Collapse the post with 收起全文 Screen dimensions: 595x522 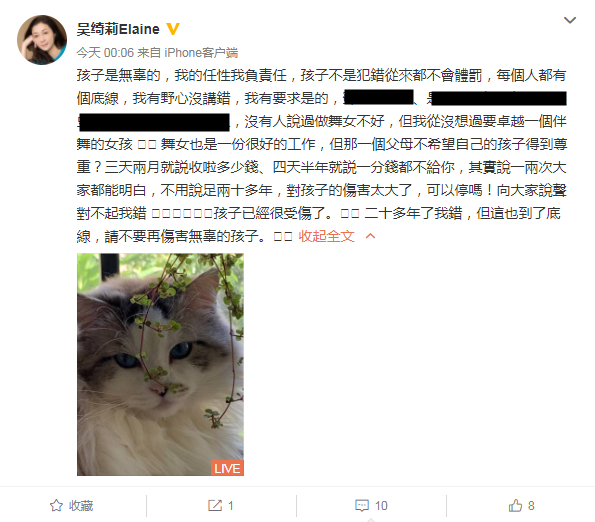pos(326,236)
